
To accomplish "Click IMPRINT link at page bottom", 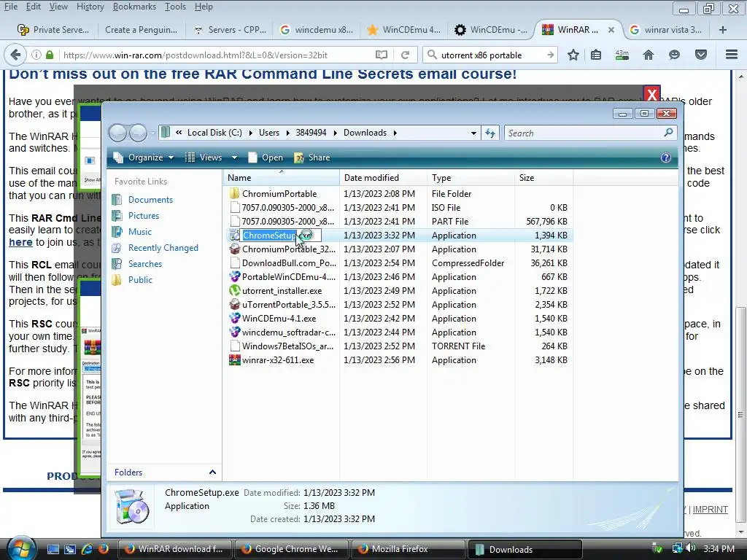I will click(710, 510).
